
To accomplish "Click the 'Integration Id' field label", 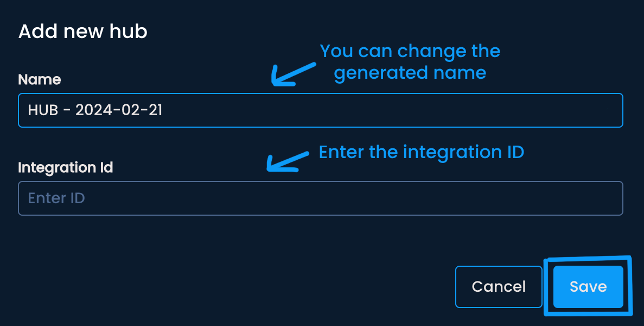I will pyautogui.click(x=66, y=167).
